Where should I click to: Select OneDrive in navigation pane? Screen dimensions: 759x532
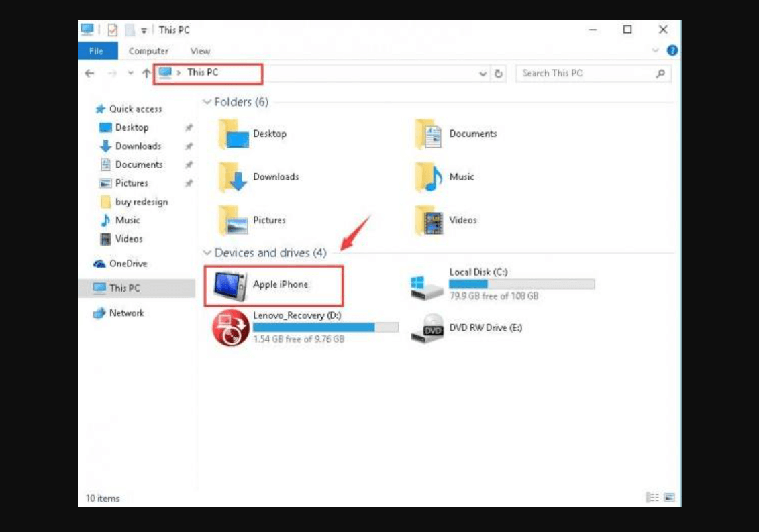[x=120, y=264]
